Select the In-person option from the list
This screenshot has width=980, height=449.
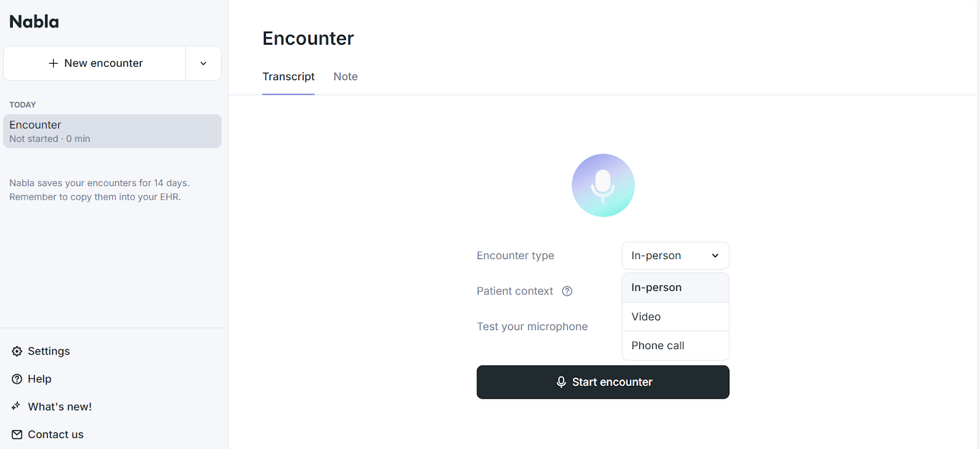pos(655,287)
